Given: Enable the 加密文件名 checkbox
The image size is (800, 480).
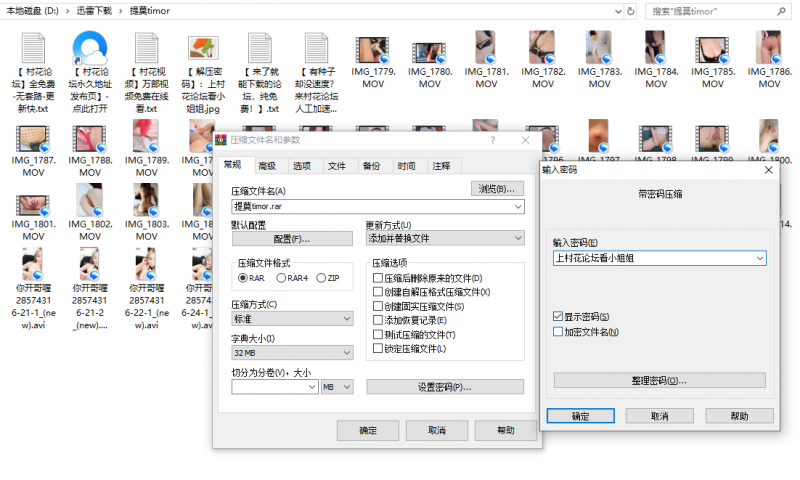Looking at the screenshot, I should pyautogui.click(x=558, y=331).
